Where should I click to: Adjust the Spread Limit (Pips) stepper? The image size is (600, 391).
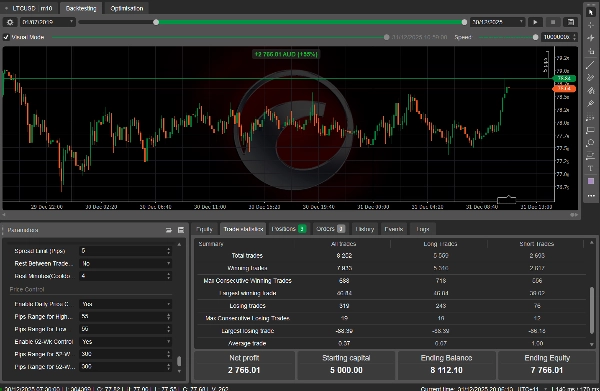tap(168, 251)
